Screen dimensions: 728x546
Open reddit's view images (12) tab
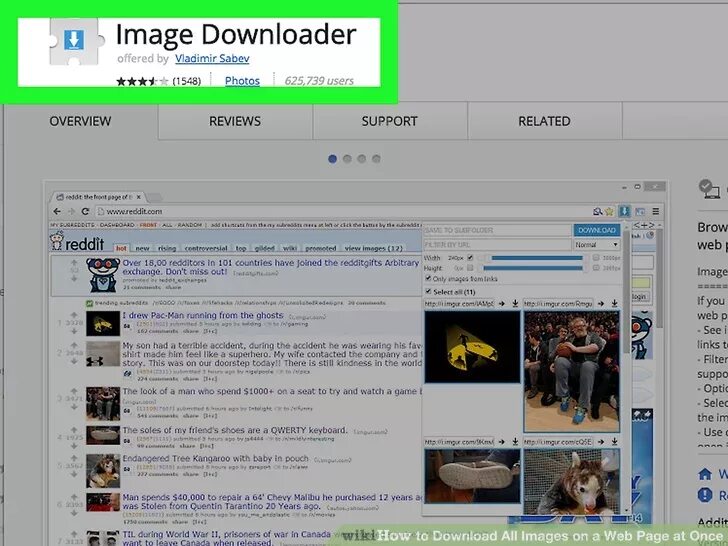(x=373, y=248)
